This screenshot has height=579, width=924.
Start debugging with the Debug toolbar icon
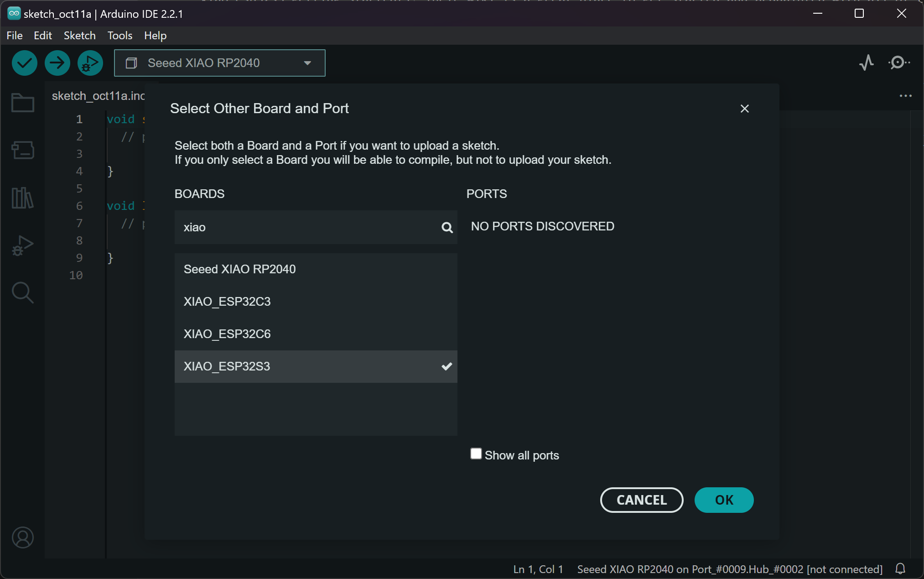point(90,63)
